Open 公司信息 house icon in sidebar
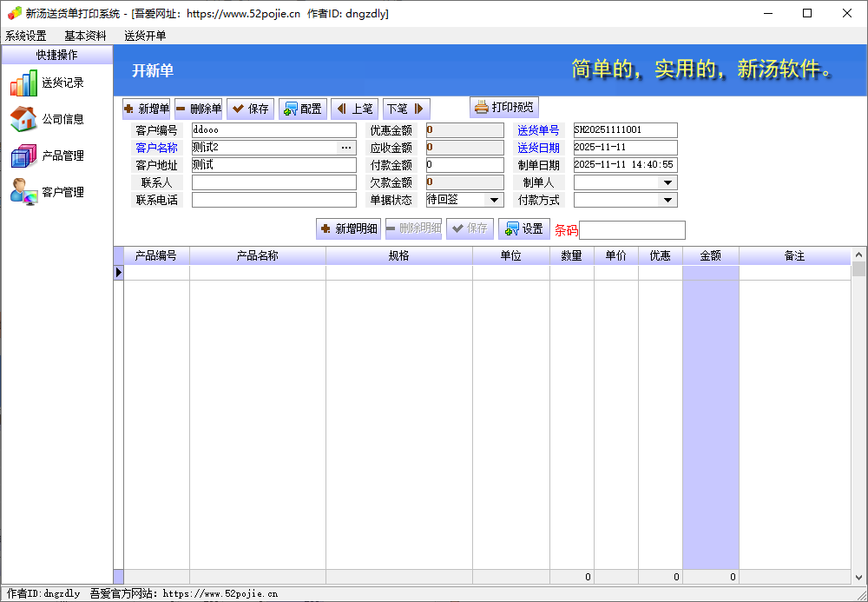The width and height of the screenshot is (868, 602). 23,119
